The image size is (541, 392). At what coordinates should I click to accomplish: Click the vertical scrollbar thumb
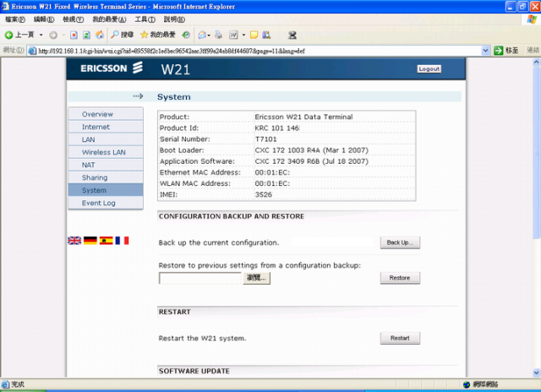(x=536, y=153)
